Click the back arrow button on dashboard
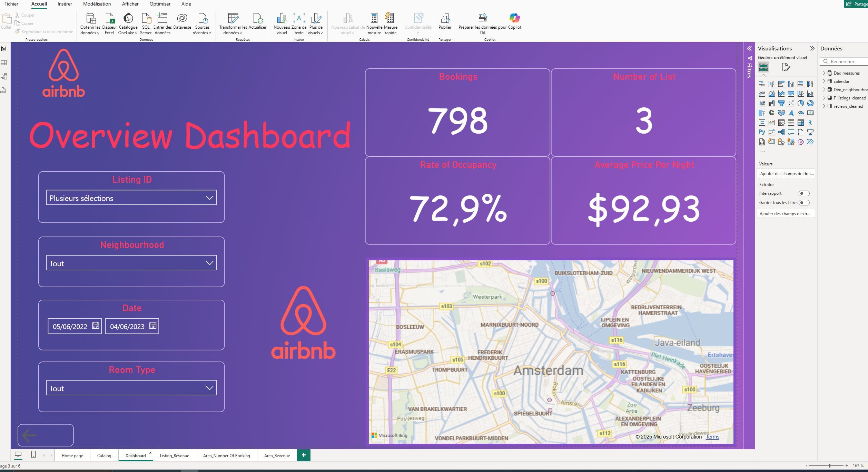 click(46, 435)
